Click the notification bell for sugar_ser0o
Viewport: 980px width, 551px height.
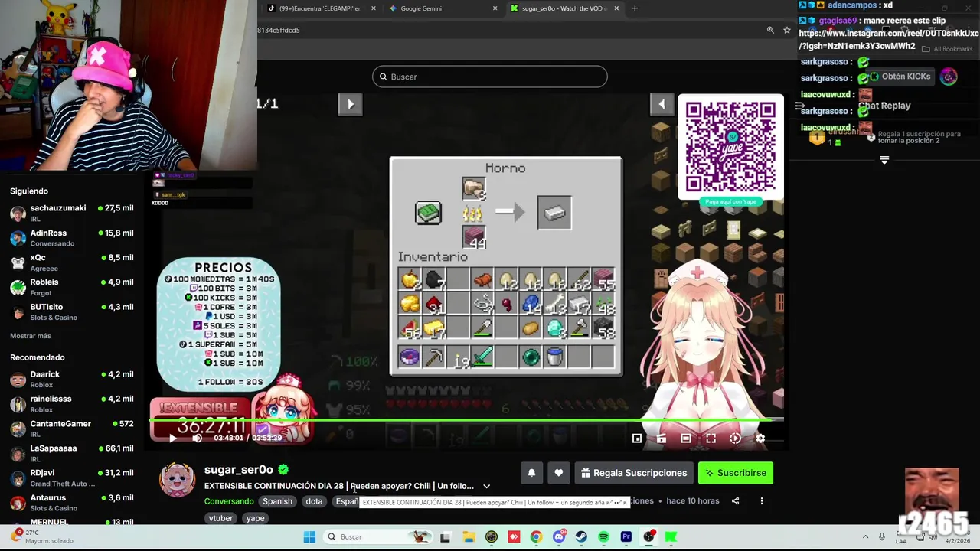(x=531, y=473)
